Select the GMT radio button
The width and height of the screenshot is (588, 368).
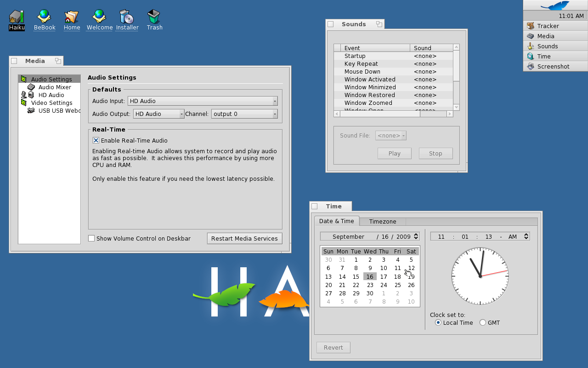(482, 322)
